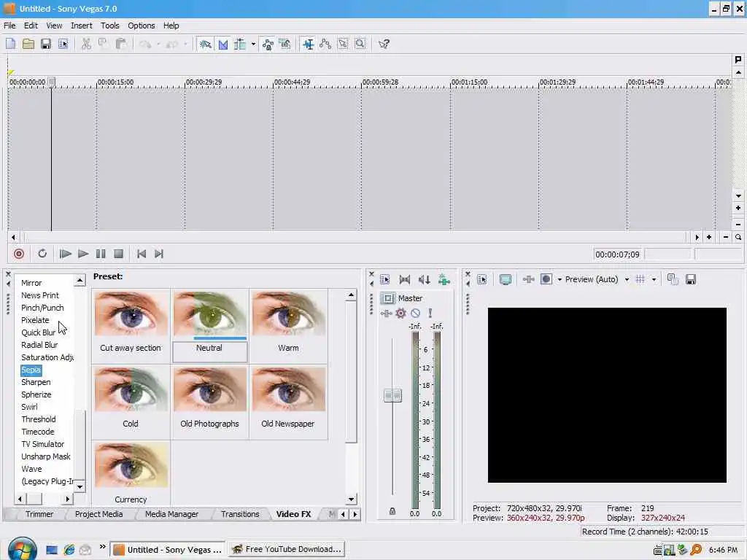Viewport: 747px width, 560px height.
Task: Select the Zoom Edit magnifier tool
Action: click(x=360, y=44)
